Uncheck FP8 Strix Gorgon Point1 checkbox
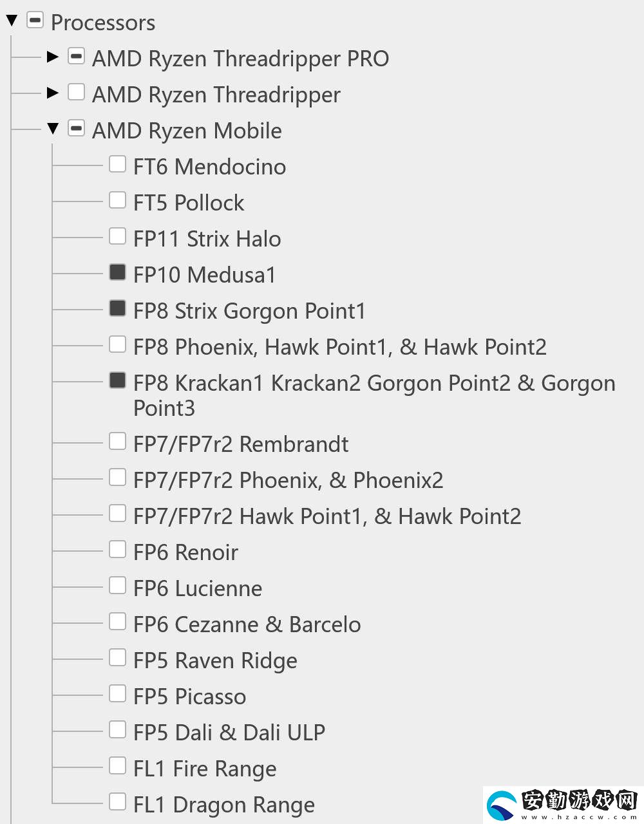This screenshot has height=824, width=644. 117,308
